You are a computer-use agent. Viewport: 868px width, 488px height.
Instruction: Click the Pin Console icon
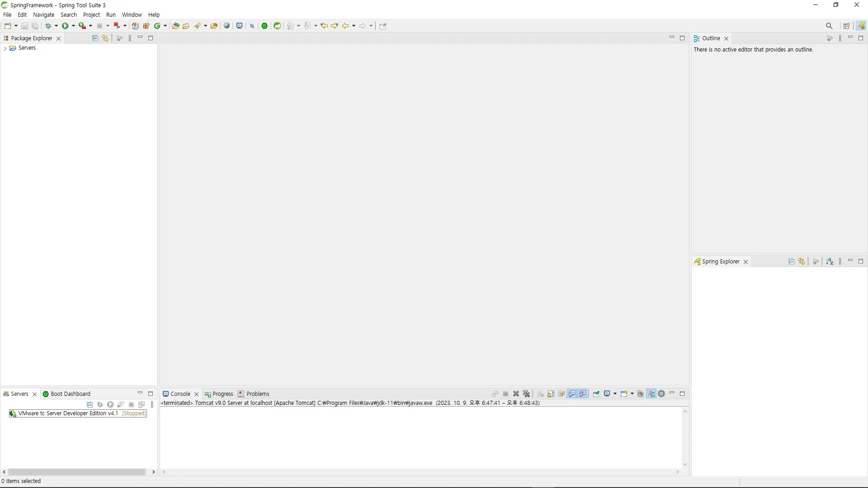click(x=596, y=394)
